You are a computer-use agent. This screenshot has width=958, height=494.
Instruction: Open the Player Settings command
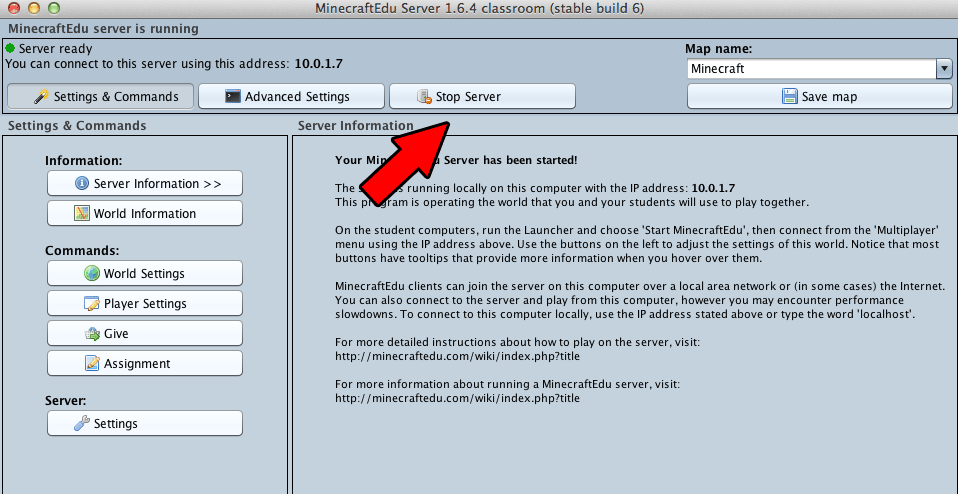(x=145, y=303)
